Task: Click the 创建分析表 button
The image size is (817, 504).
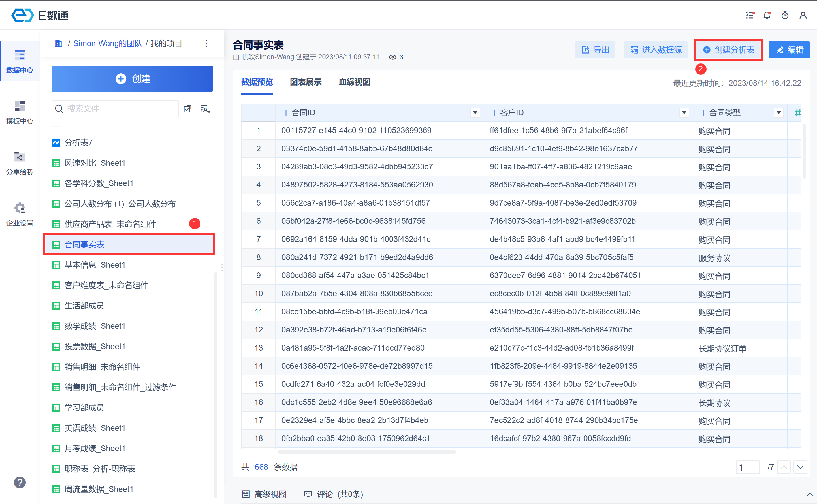Action: tap(728, 50)
